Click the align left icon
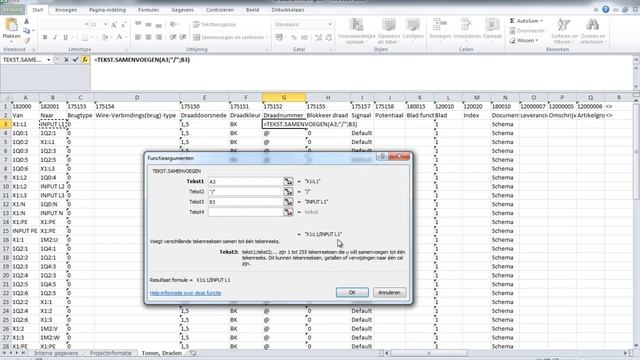Viewport: 640px width, 360px height. pos(138,37)
